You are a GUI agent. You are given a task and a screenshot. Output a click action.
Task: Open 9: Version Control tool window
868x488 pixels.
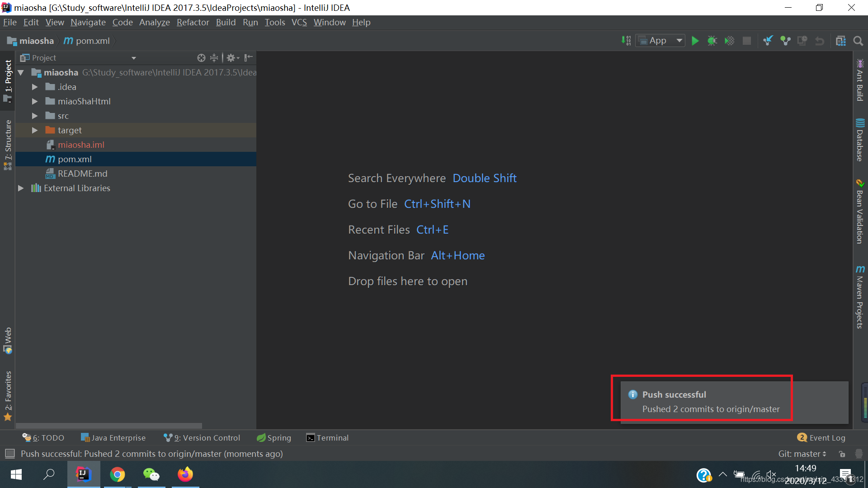pos(202,437)
